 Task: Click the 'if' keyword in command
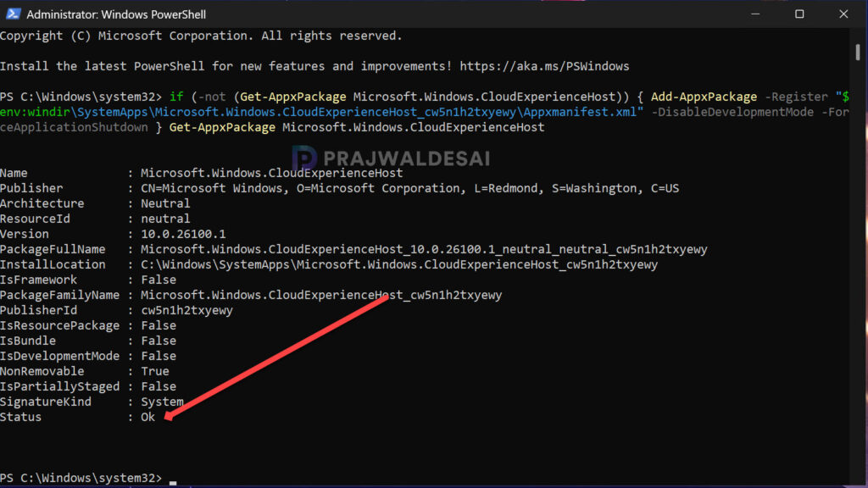[176, 97]
